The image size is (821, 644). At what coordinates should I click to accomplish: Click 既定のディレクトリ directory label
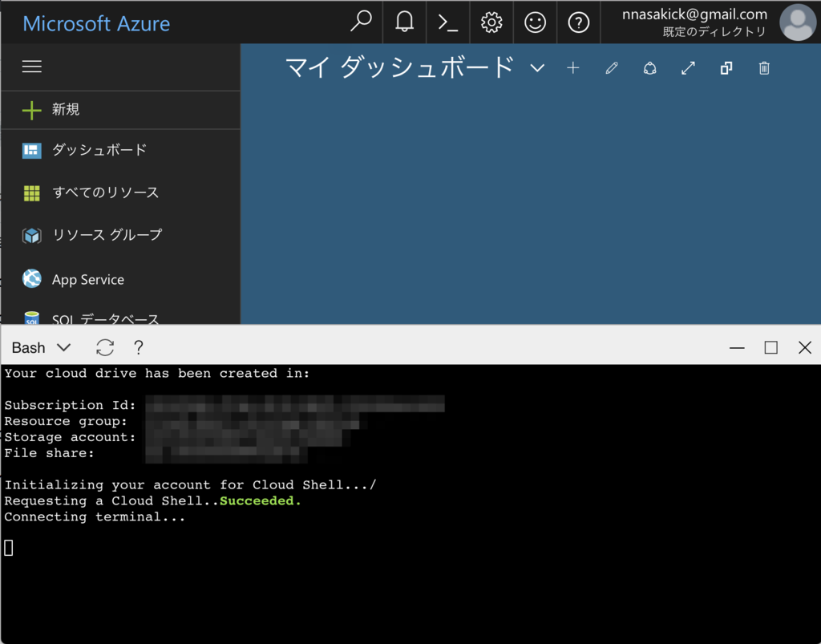[714, 32]
